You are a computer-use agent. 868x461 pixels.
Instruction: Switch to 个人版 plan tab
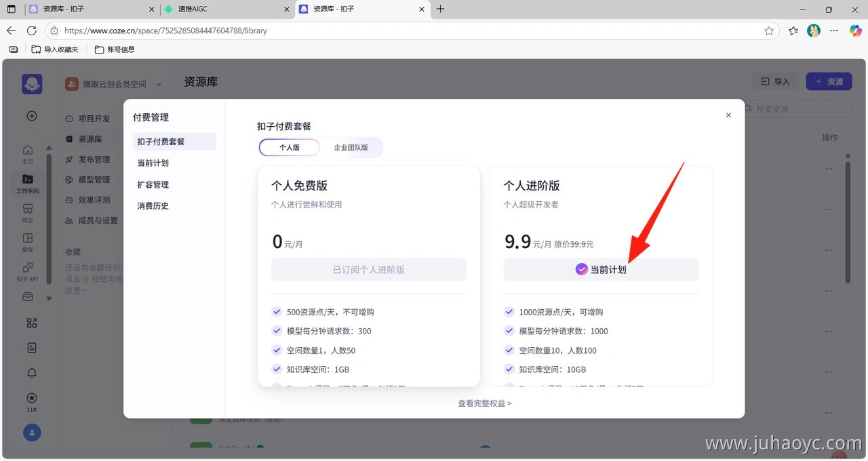[x=290, y=147]
